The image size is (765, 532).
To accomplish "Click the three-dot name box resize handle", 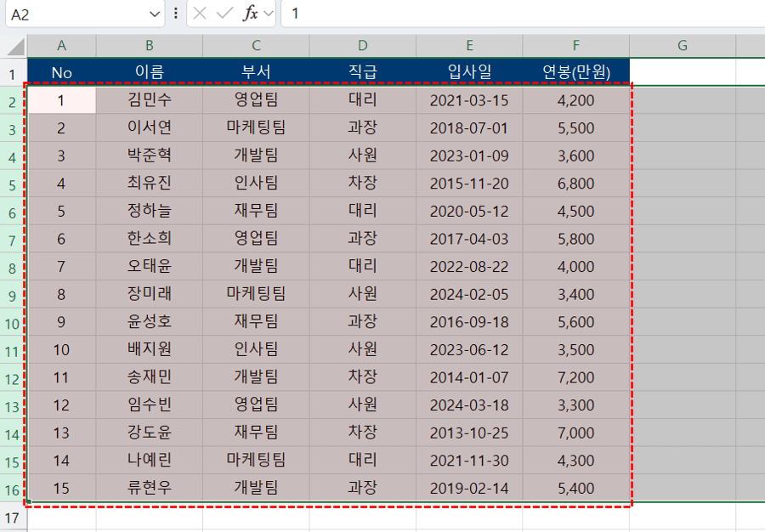I will coord(176,14).
